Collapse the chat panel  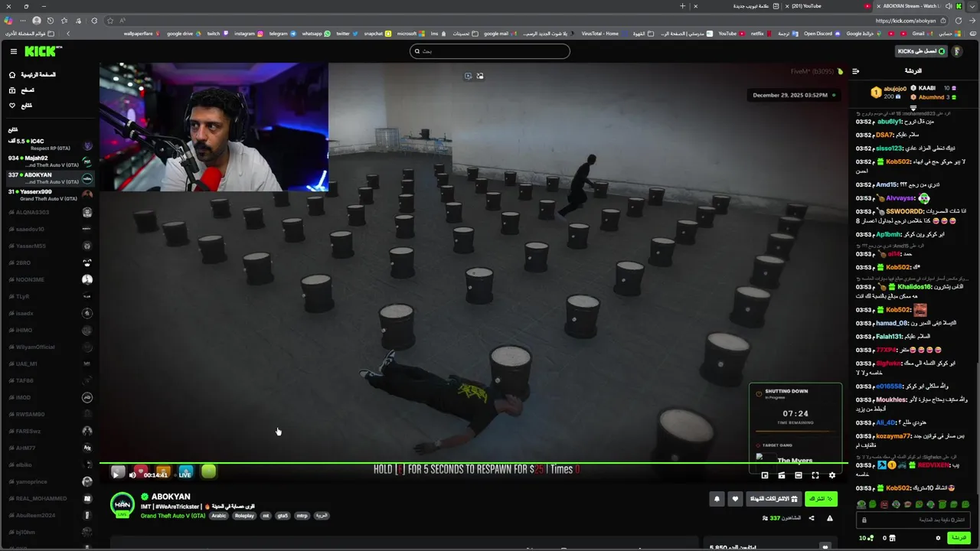pyautogui.click(x=855, y=71)
